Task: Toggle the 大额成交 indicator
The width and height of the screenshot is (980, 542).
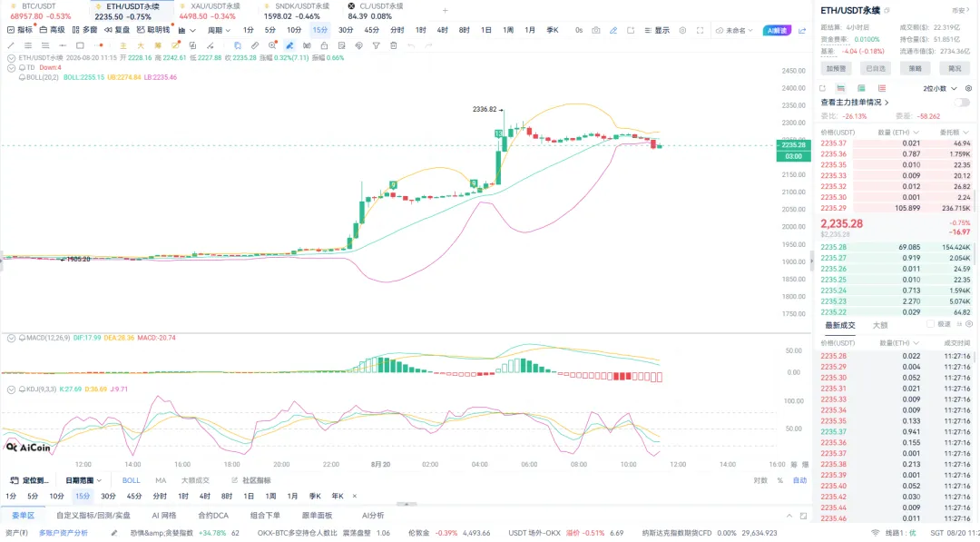Action: (195, 480)
